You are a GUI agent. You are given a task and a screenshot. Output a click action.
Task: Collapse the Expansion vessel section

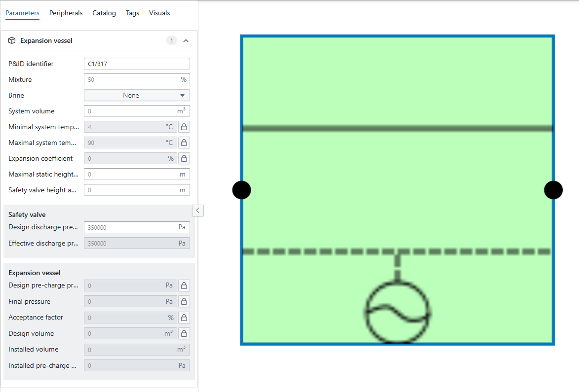(x=186, y=40)
